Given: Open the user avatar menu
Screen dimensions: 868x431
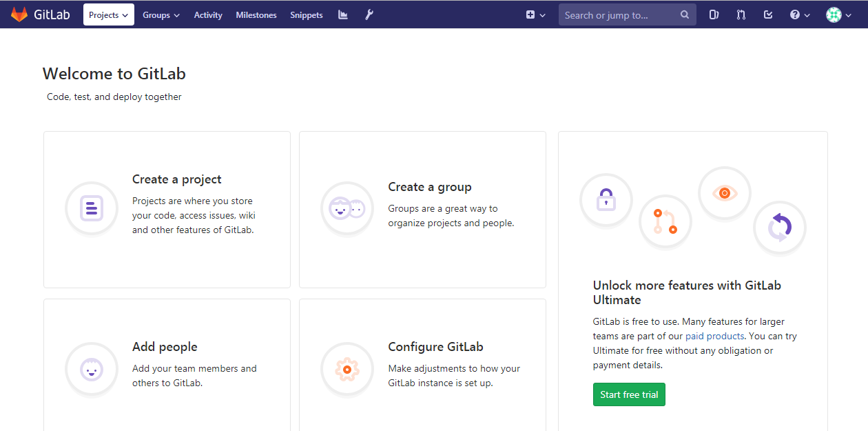Looking at the screenshot, I should coord(839,14).
